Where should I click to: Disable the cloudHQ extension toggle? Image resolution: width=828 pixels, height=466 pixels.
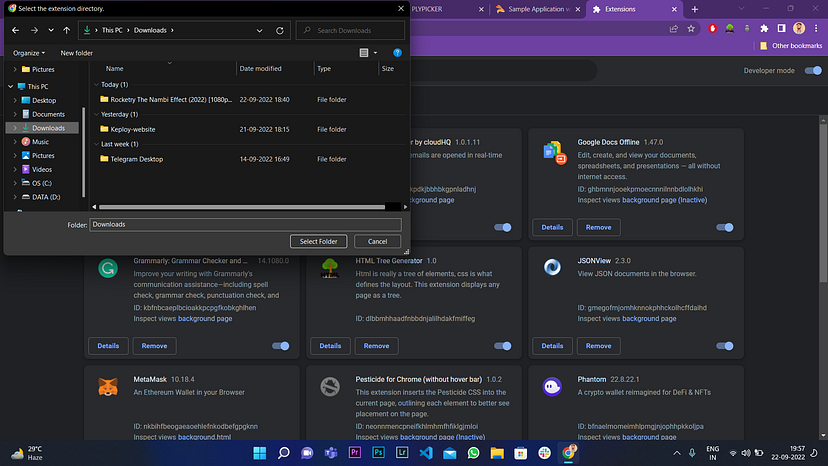click(x=503, y=227)
